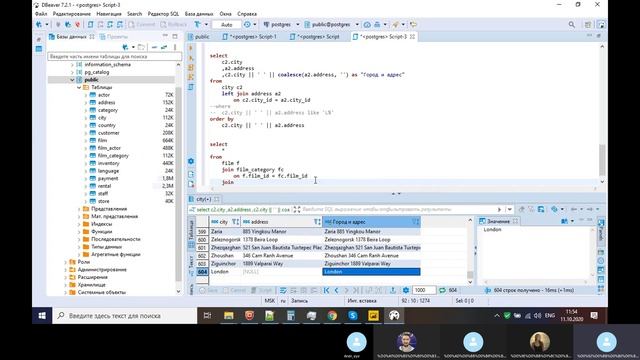
Task: Click the editor gutter gear settings icon
Action: click(191, 161)
